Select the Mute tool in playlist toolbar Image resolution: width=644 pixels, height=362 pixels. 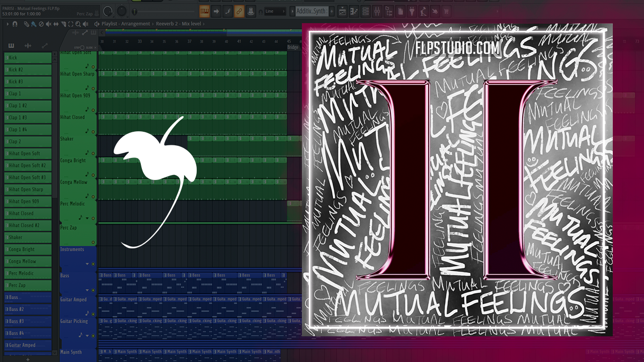coord(49,24)
